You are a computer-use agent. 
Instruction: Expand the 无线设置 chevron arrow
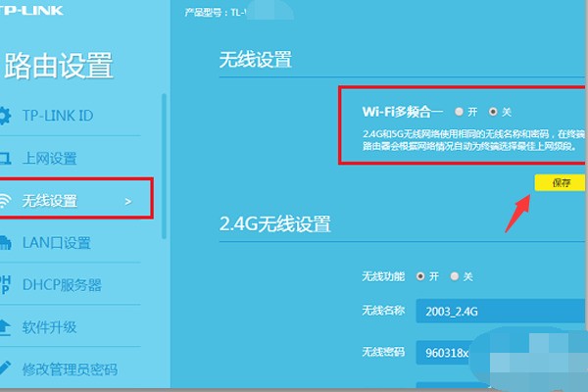coord(128,202)
